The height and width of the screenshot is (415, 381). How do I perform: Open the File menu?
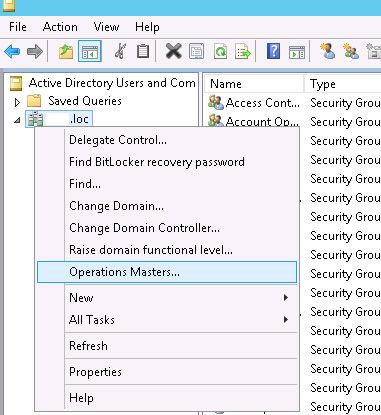click(18, 27)
